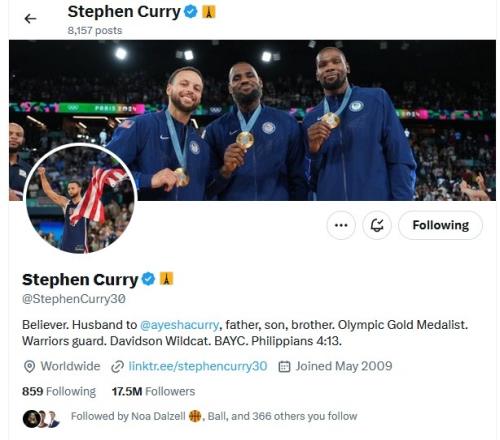Click the verified badge in header title
This screenshot has width=500, height=440.
(191, 12)
